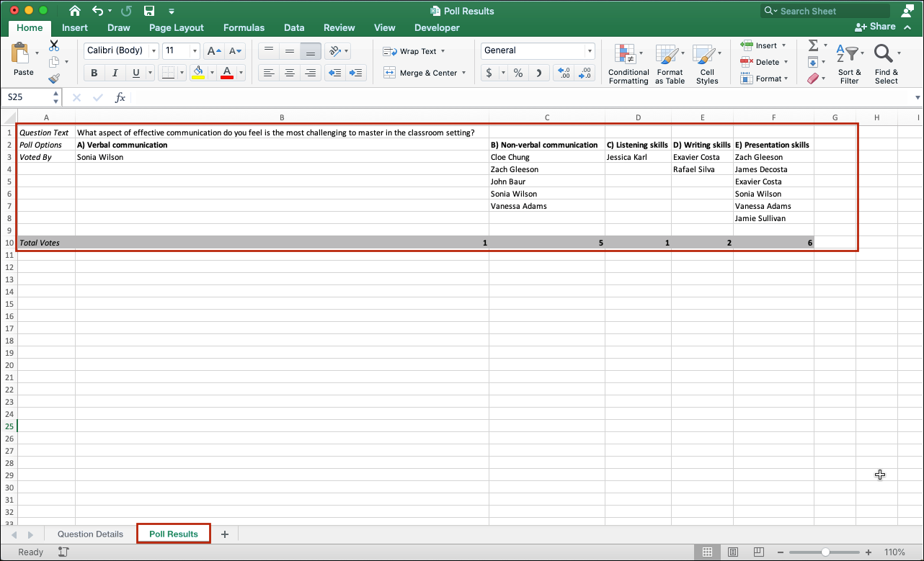
Task: Click the zoom slider handle
Action: point(825,552)
